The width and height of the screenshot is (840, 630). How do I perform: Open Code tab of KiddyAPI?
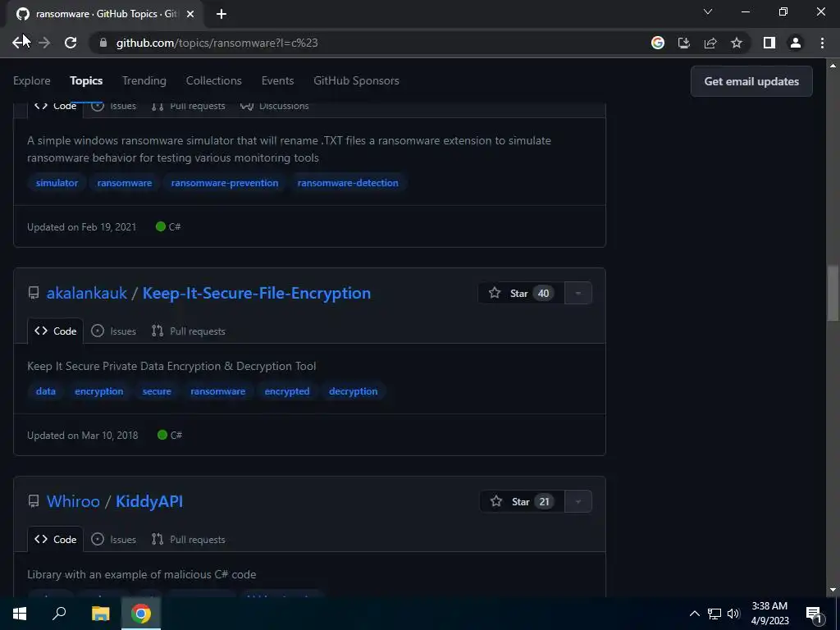tap(55, 540)
